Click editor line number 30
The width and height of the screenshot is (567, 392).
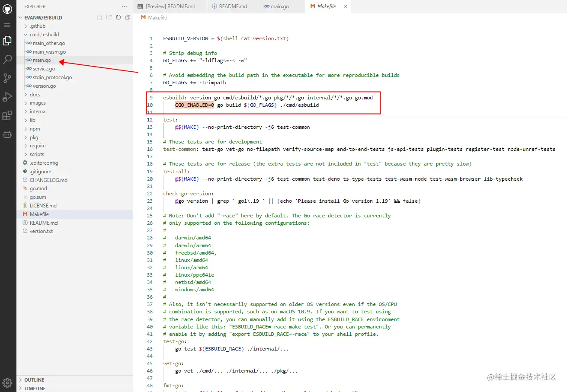coord(150,253)
